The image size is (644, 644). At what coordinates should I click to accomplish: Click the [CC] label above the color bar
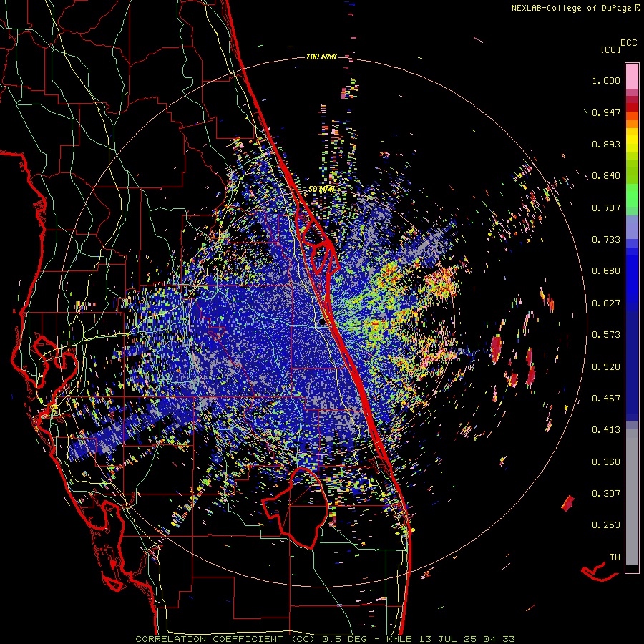611,49
